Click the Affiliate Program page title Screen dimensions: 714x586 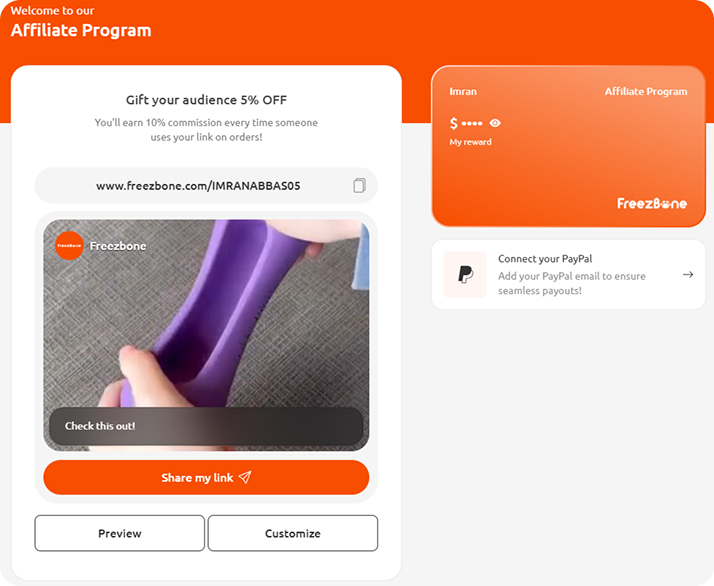tap(81, 31)
